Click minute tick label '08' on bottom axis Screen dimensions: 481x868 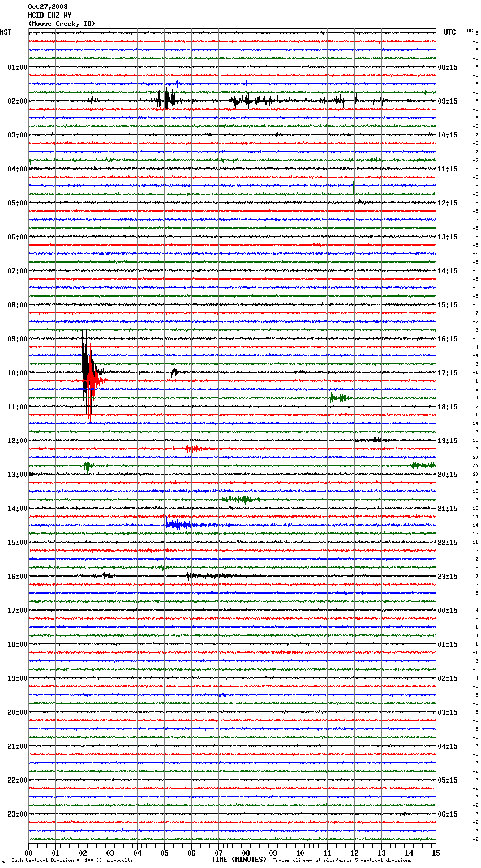point(246,853)
